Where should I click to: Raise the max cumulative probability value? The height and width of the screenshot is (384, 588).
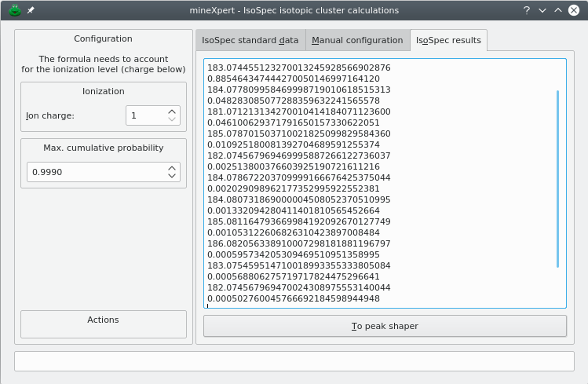coord(172,167)
